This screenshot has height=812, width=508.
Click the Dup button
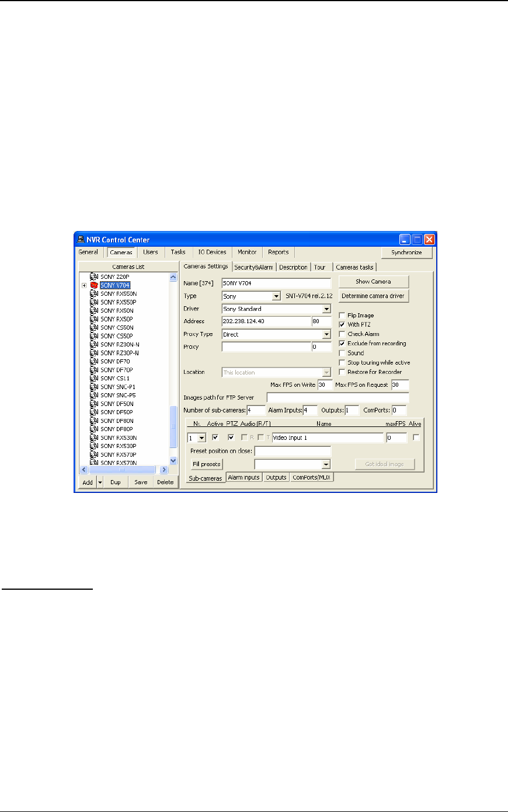pos(116,482)
